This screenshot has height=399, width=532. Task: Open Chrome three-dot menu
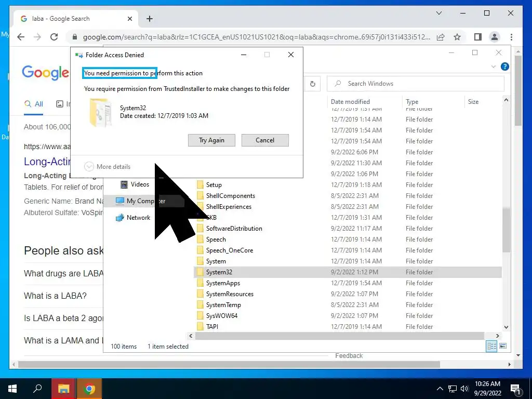pos(511,37)
